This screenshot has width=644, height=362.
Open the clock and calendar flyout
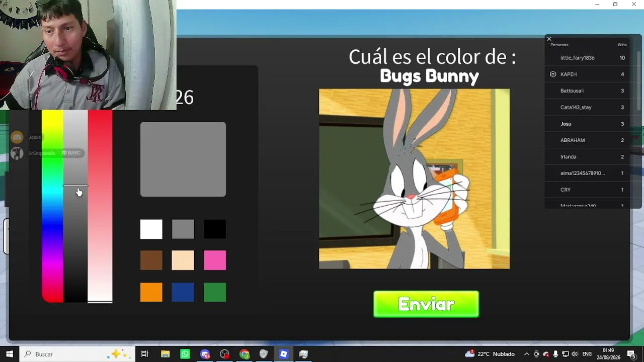608,354
